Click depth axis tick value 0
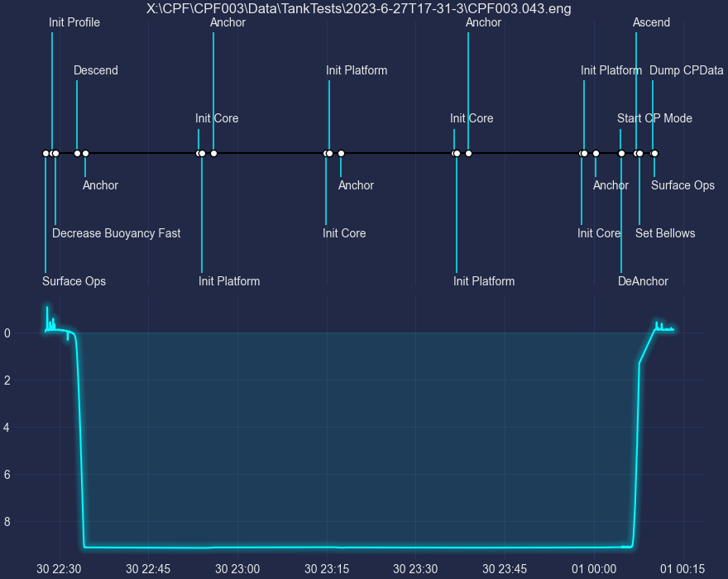728x579 pixels. point(7,333)
